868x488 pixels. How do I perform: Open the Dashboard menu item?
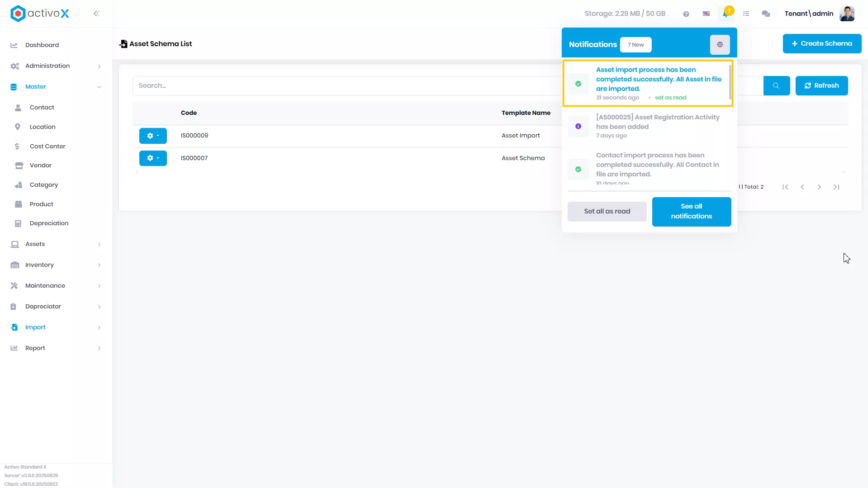[56, 45]
